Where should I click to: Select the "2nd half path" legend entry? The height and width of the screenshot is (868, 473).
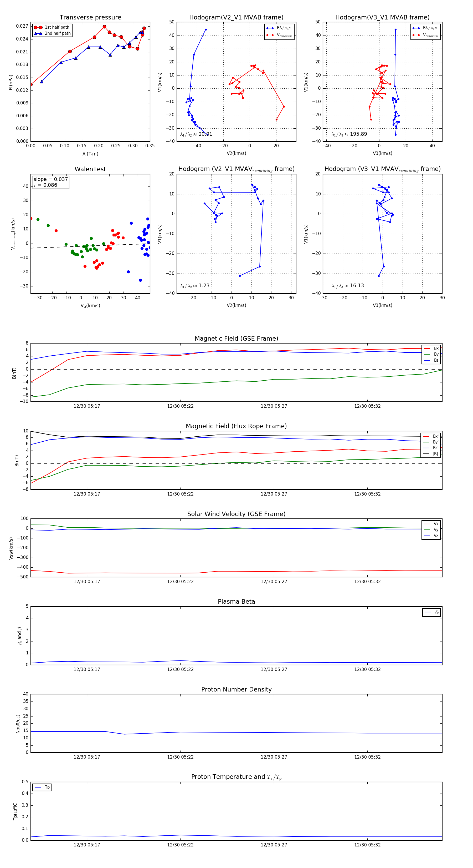click(x=52, y=33)
